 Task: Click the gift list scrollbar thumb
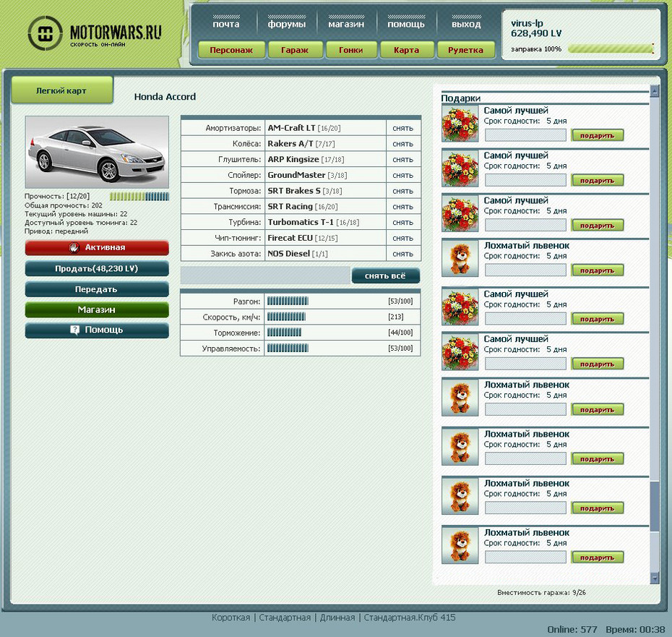[654, 506]
